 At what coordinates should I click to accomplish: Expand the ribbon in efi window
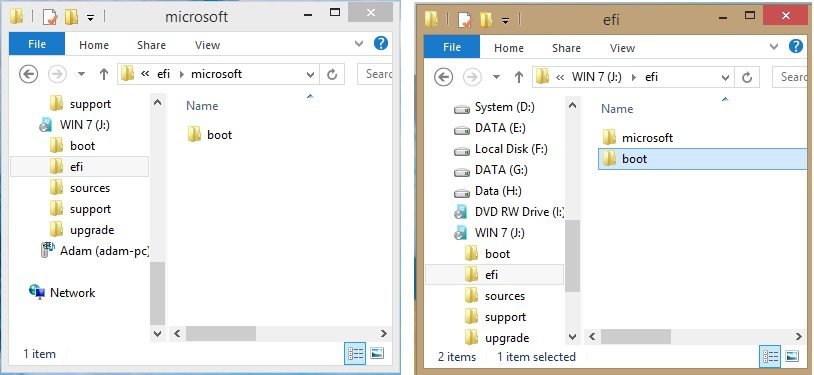(x=774, y=47)
